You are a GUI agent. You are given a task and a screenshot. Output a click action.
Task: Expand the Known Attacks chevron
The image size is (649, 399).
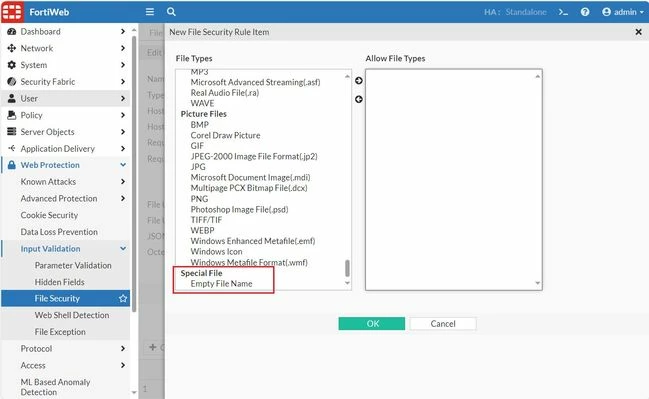123,182
